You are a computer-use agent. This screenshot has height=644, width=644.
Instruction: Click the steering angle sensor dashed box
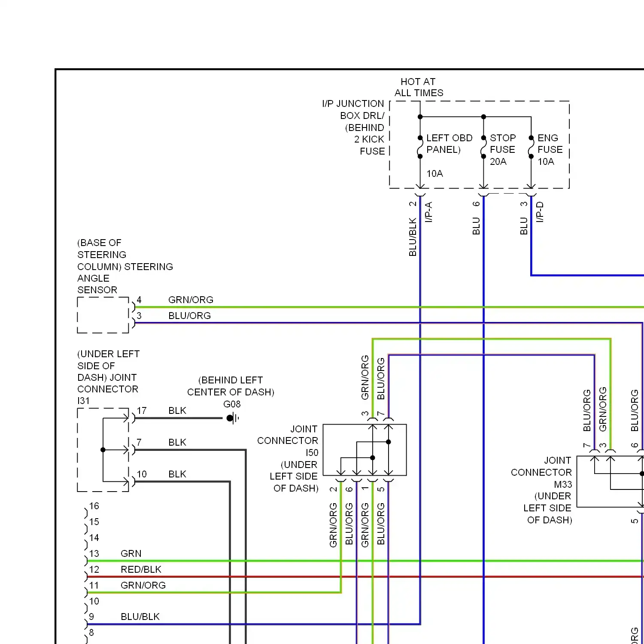pyautogui.click(x=103, y=315)
